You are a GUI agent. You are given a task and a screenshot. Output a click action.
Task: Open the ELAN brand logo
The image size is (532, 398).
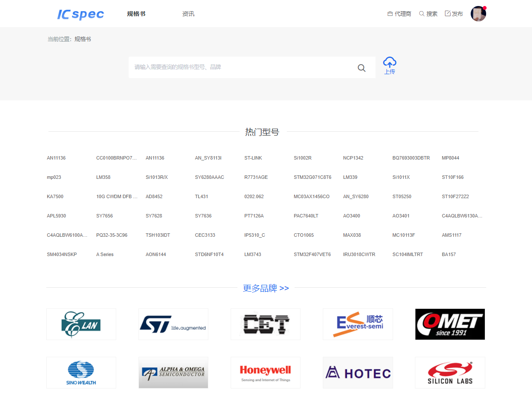click(x=81, y=324)
